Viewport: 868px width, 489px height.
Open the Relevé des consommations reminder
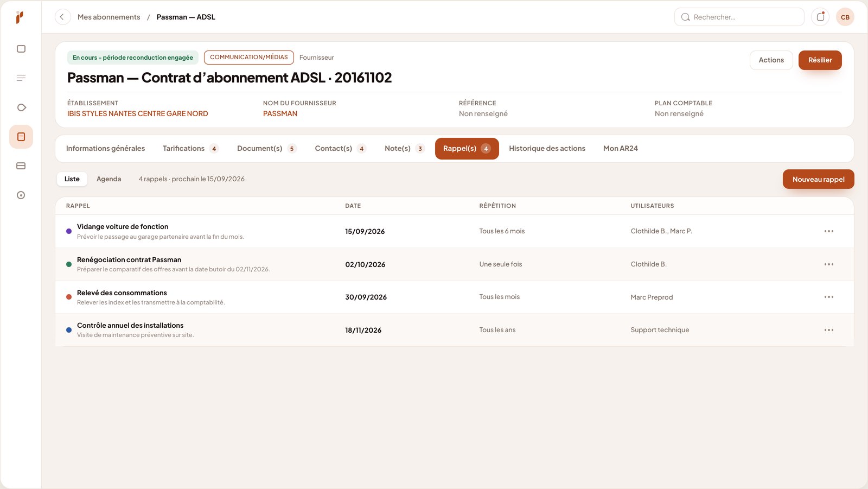pyautogui.click(x=122, y=293)
